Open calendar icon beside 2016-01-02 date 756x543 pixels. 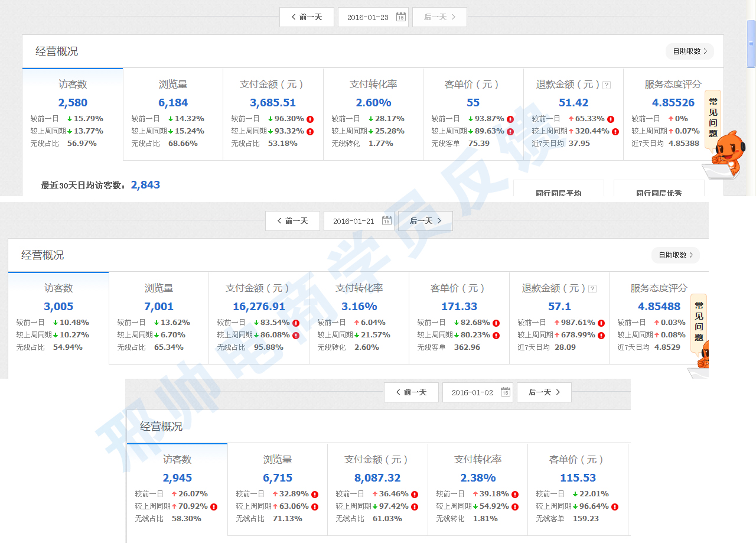(506, 392)
